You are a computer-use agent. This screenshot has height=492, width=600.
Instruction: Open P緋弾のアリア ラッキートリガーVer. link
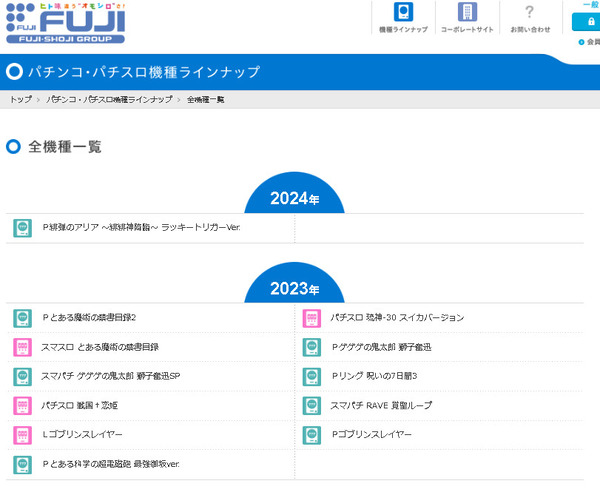[x=141, y=227]
